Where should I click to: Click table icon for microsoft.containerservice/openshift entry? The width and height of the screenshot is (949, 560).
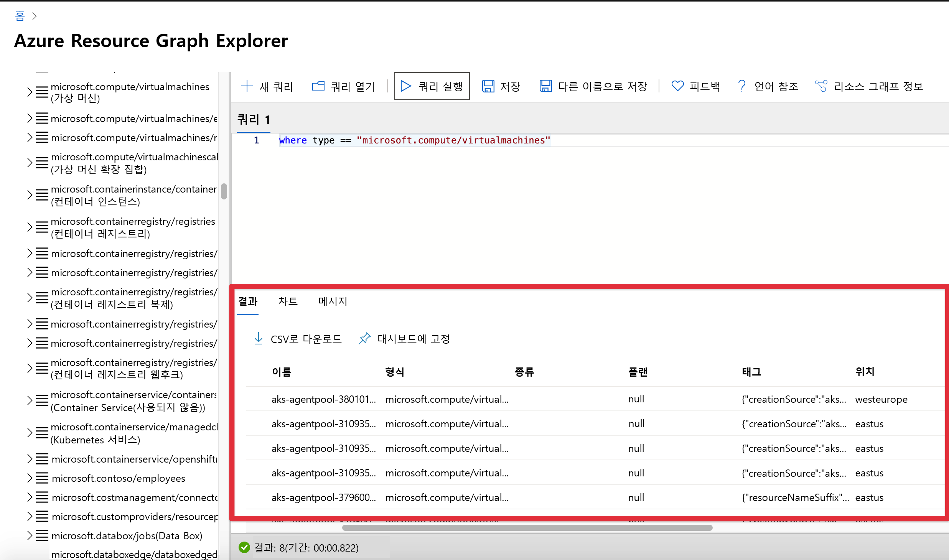tap(42, 459)
